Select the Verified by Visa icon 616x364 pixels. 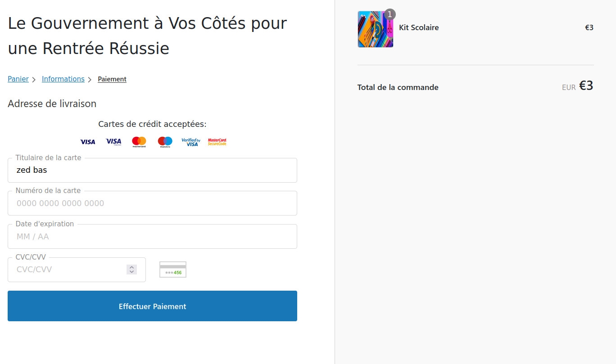point(191,141)
